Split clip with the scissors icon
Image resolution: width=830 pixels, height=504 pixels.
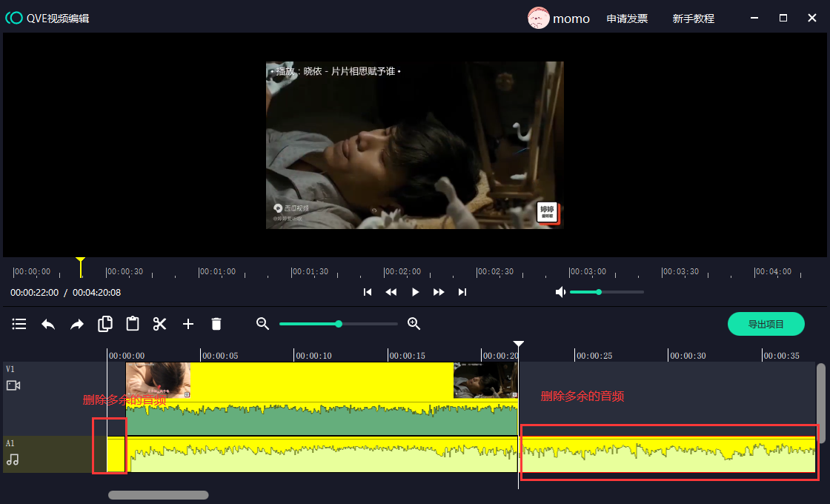pyautogui.click(x=160, y=324)
